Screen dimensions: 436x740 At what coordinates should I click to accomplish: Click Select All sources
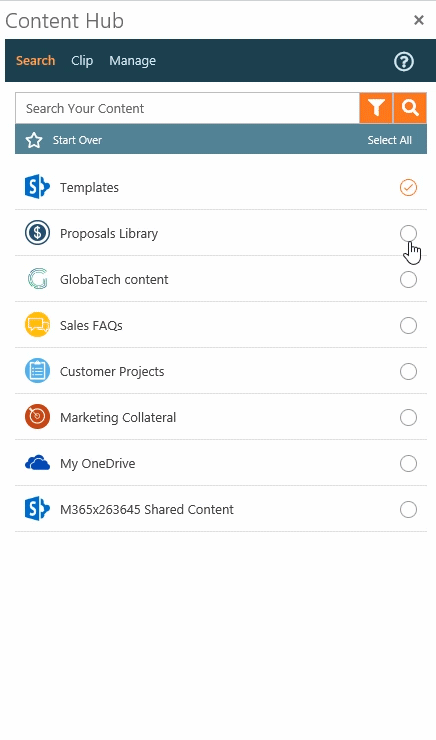click(390, 140)
